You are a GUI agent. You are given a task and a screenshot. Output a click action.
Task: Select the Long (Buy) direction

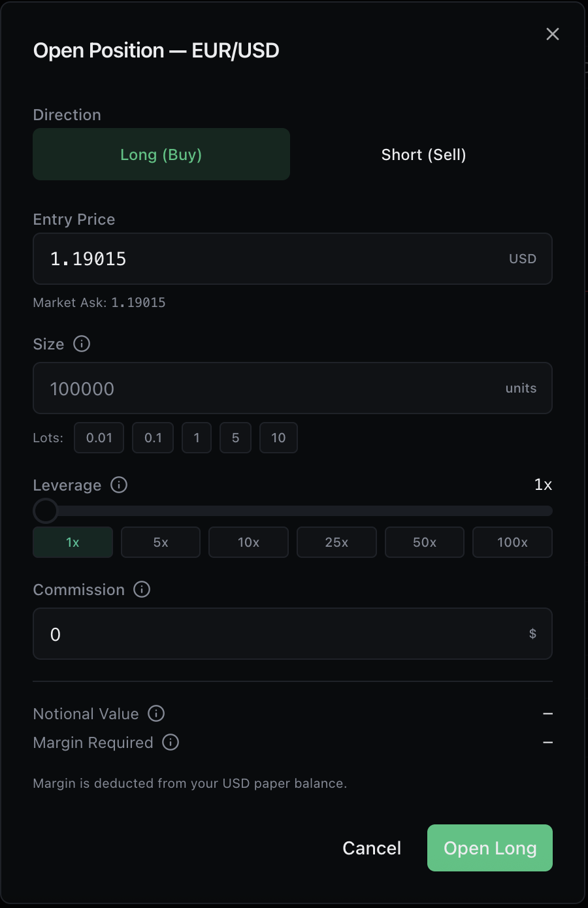tap(161, 154)
